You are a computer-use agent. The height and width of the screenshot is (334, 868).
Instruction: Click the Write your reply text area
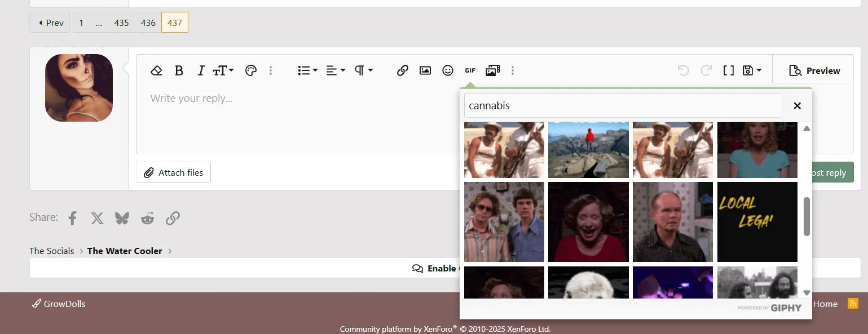click(x=298, y=119)
